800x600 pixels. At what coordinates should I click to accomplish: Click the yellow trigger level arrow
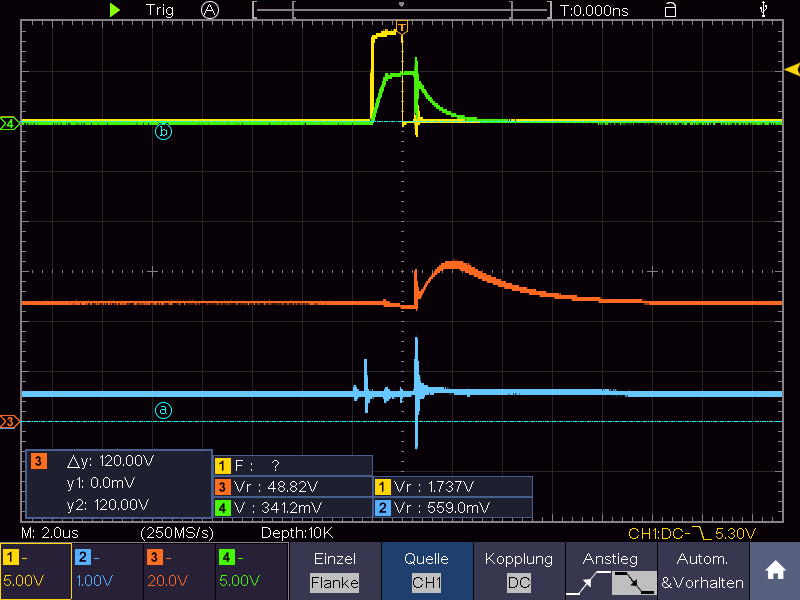792,69
